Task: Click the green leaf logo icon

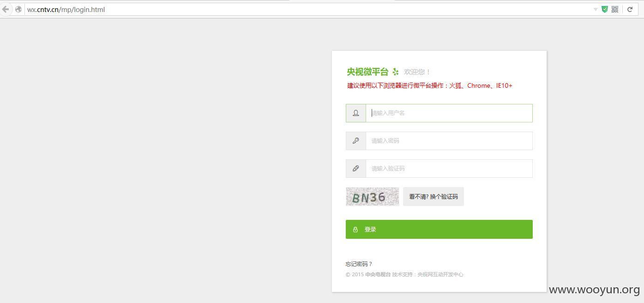Action: coord(395,72)
